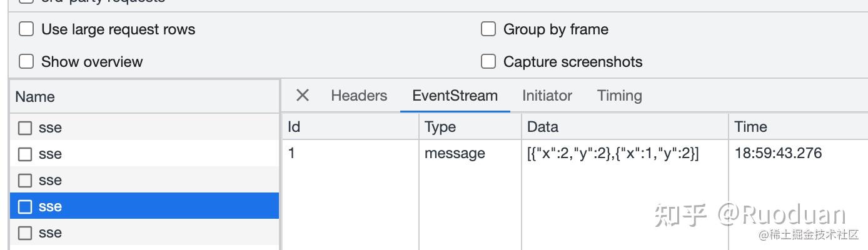Open the Timing tab
This screenshot has height=250, width=868.
pos(619,96)
